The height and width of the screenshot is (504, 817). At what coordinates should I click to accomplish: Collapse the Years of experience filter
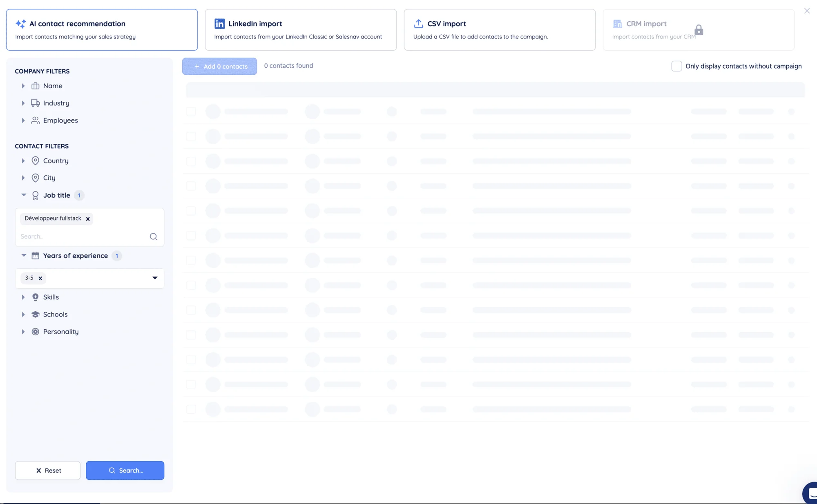[24, 256]
